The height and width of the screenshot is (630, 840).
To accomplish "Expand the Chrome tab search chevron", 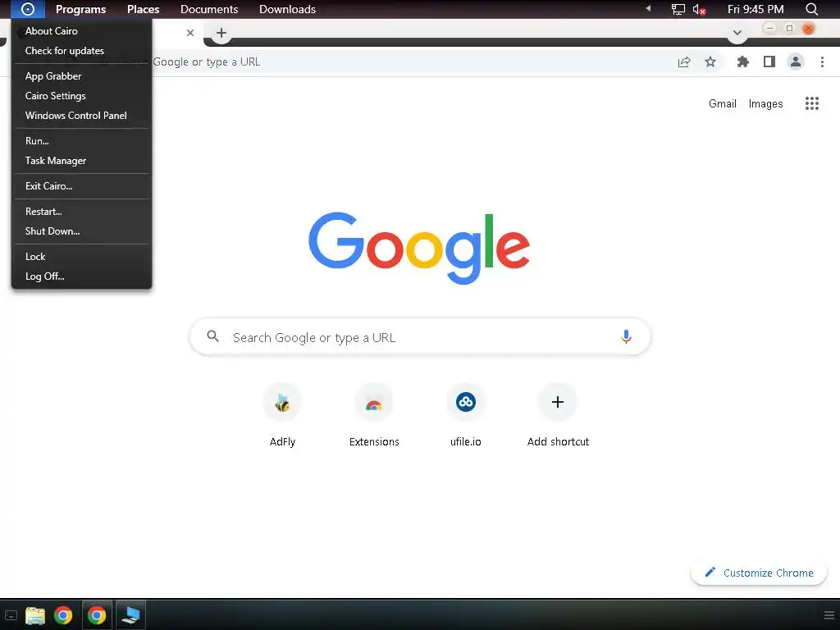I will coord(737,33).
